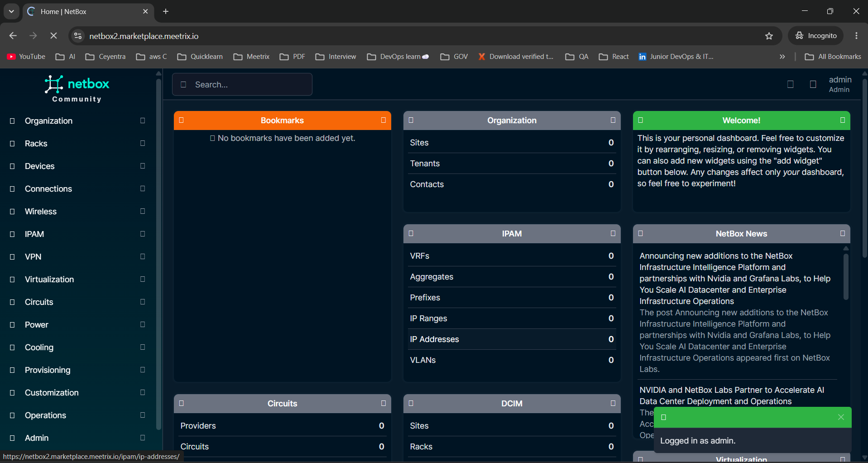
Task: Click the Cooling menu icon in the sidebar
Action: point(12,347)
